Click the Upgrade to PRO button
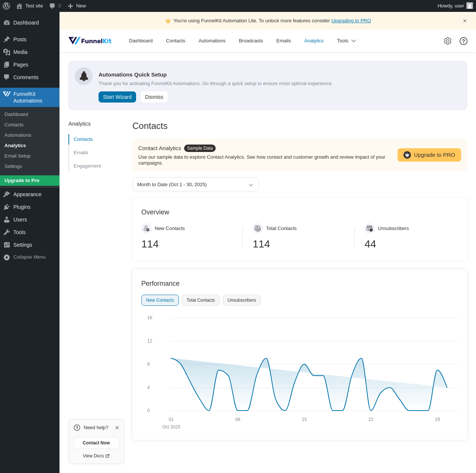This screenshot has width=476, height=473. click(429, 155)
